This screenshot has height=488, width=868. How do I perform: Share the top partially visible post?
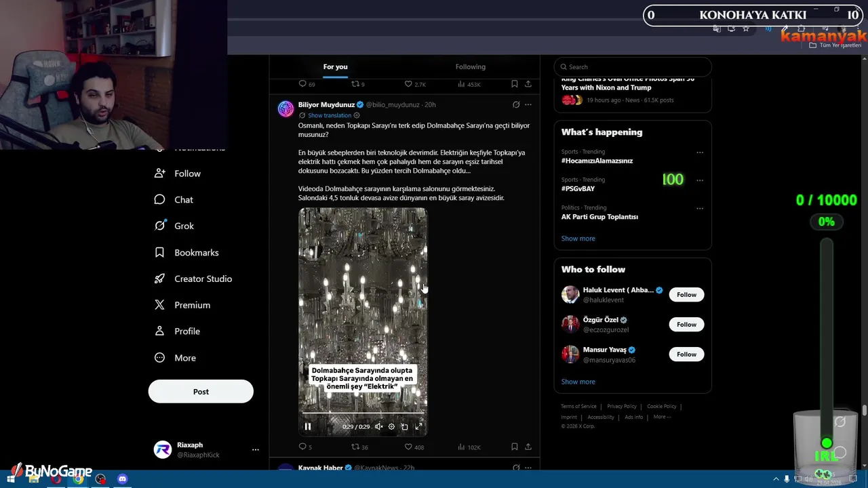(x=528, y=84)
